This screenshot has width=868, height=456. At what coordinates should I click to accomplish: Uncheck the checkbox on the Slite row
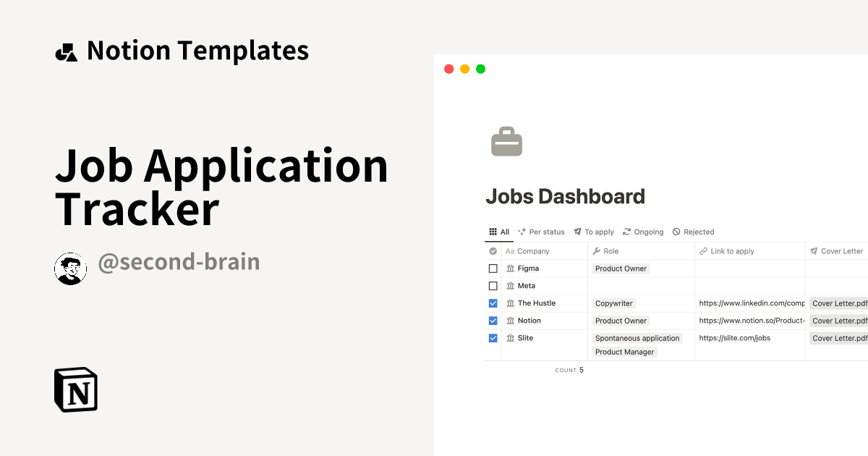point(493,338)
